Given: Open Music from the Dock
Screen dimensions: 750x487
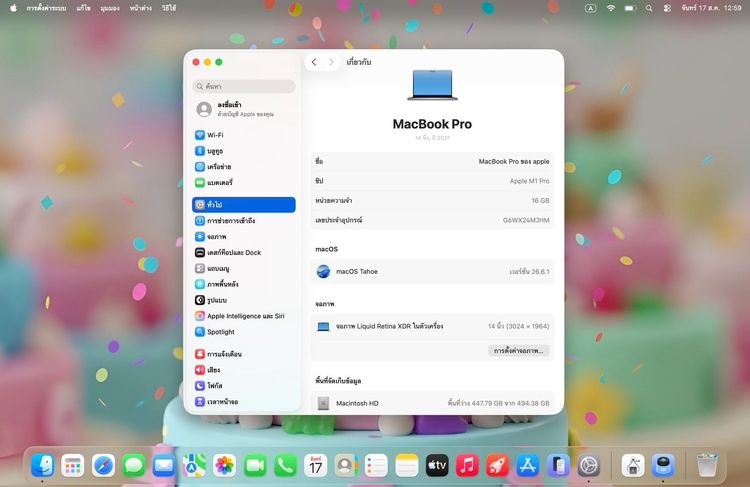Looking at the screenshot, I should tap(467, 465).
